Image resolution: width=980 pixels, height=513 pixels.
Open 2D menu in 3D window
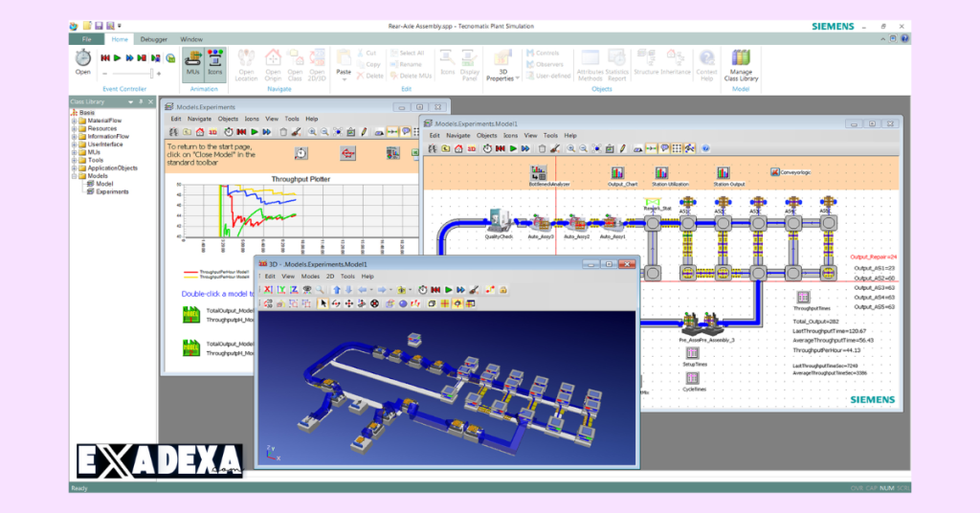tap(330, 277)
